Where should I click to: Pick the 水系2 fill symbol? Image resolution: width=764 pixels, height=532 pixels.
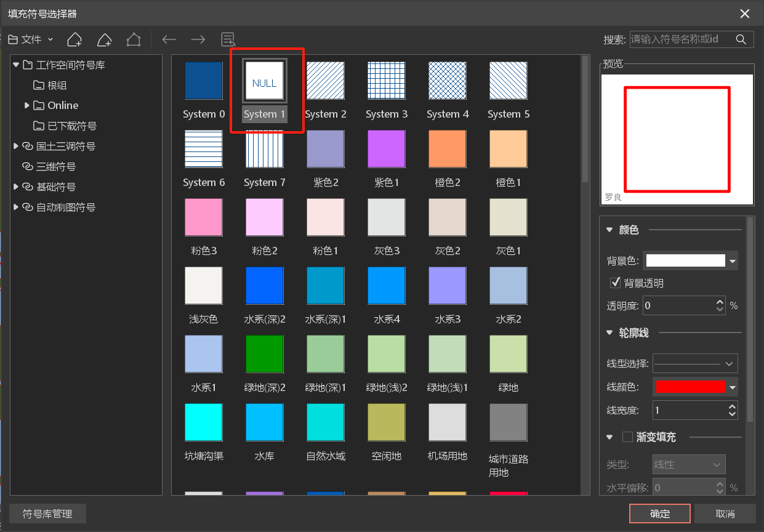509,286
